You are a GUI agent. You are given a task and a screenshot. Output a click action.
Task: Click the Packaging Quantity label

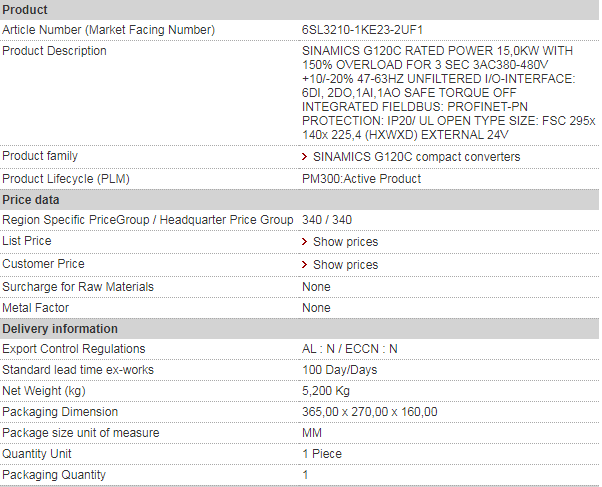54,475
